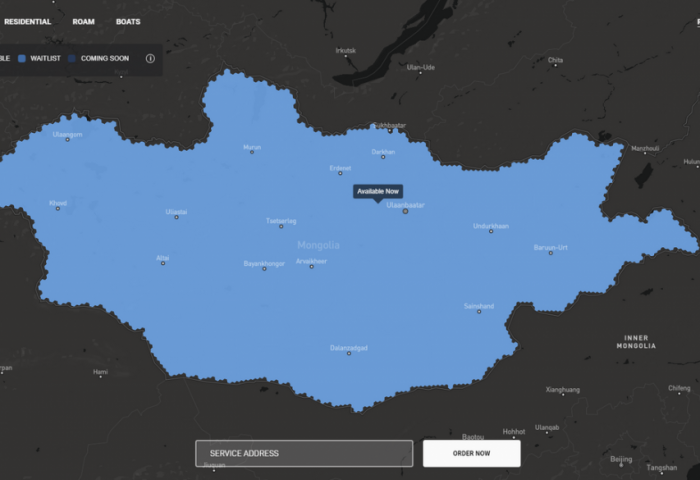Select the Erdenet city marker
This screenshot has width=700, height=480.
click(x=340, y=173)
